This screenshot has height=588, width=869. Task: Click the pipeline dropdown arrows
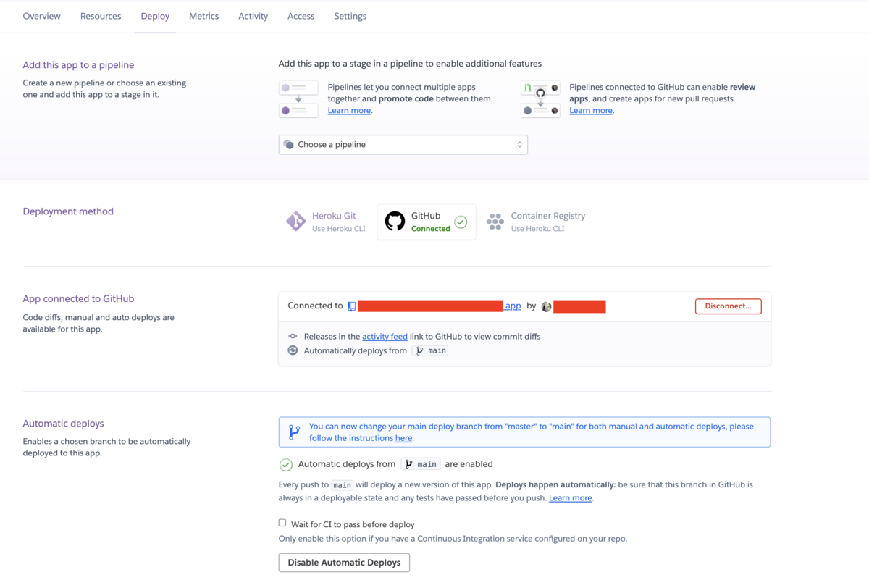(519, 145)
